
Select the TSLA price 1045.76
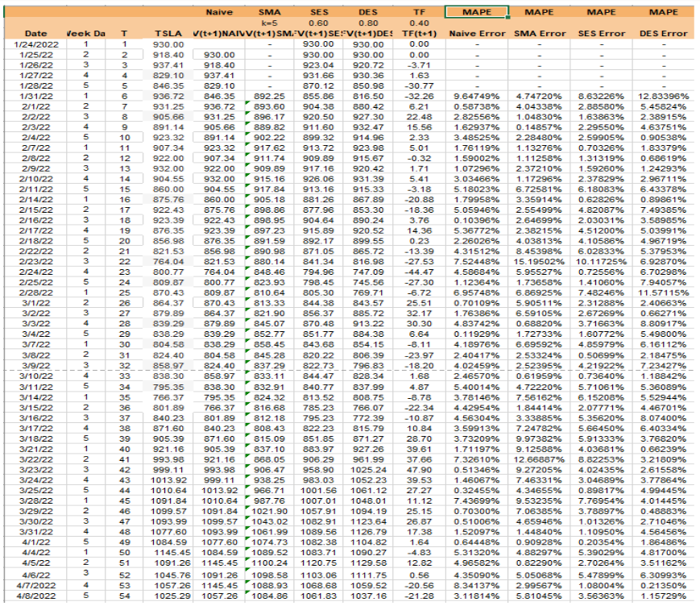point(172,575)
